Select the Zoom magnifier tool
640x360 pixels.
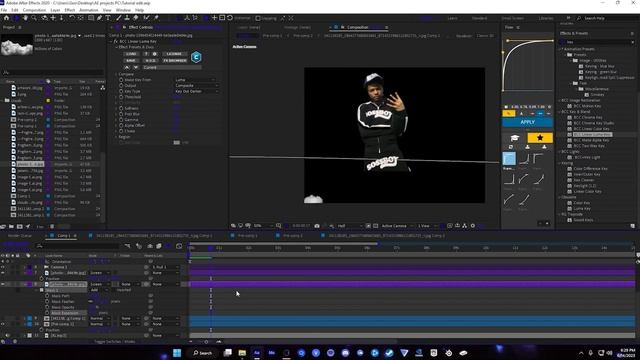(x=34, y=18)
